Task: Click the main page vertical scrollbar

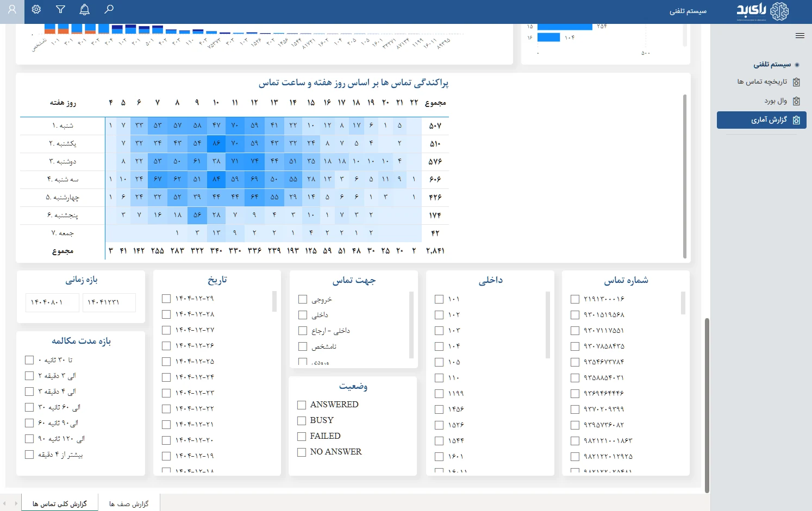Action: [707, 405]
